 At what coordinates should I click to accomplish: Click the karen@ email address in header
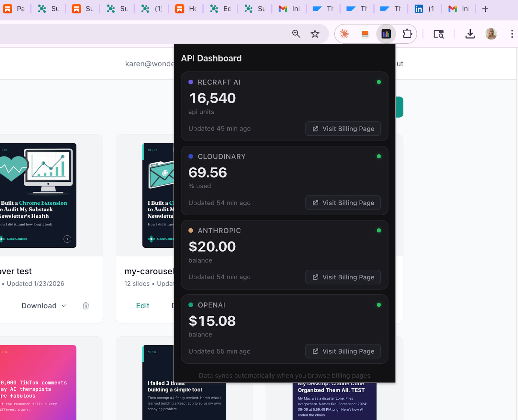[x=150, y=64]
